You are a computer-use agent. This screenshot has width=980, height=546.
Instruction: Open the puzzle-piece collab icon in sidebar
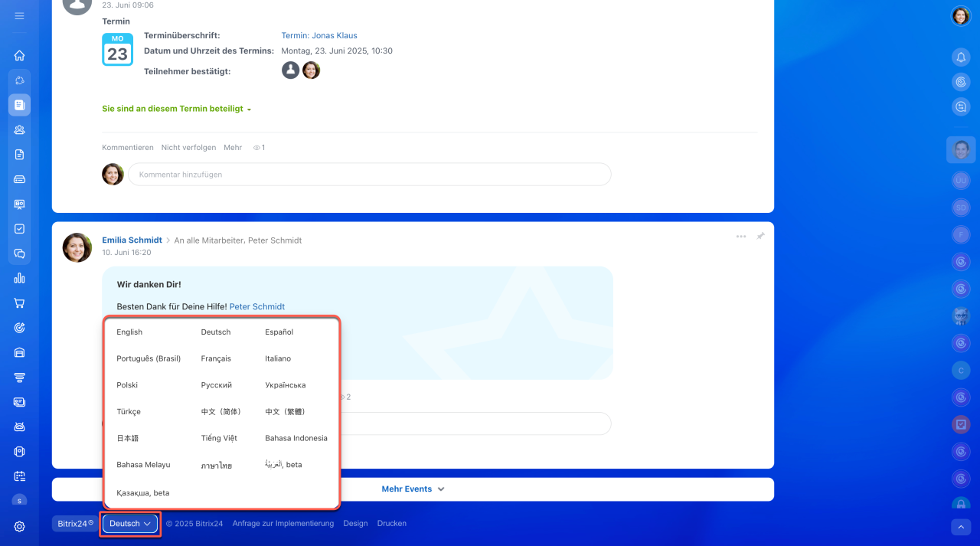coord(19,80)
